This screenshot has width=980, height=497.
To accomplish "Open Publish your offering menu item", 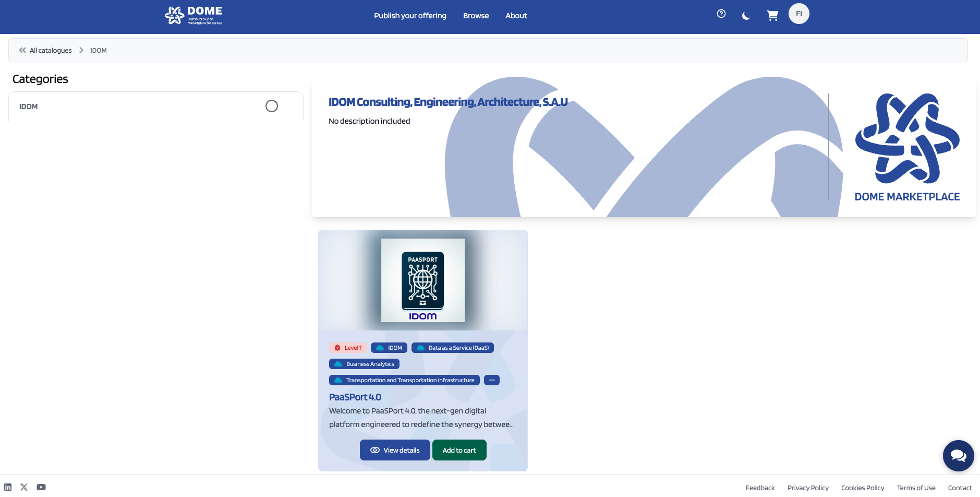I will point(410,16).
